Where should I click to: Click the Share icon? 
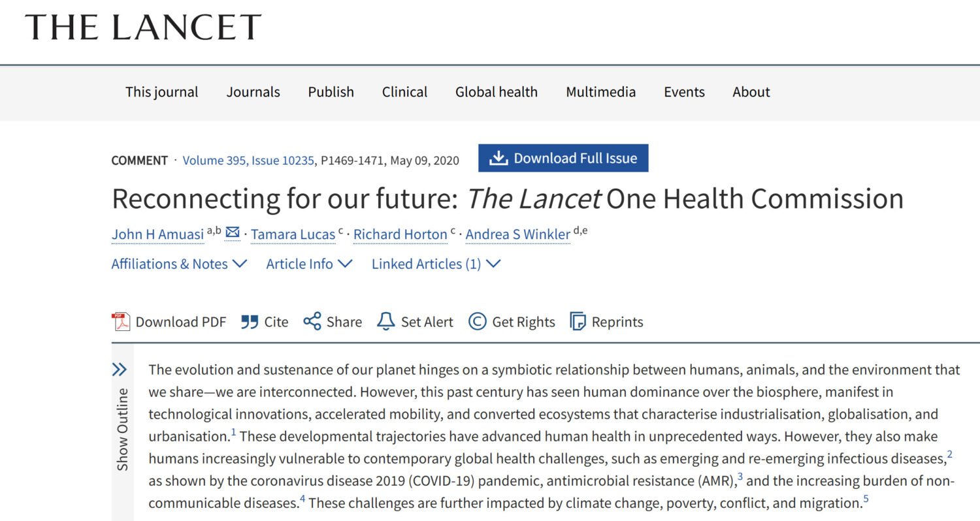coord(312,322)
